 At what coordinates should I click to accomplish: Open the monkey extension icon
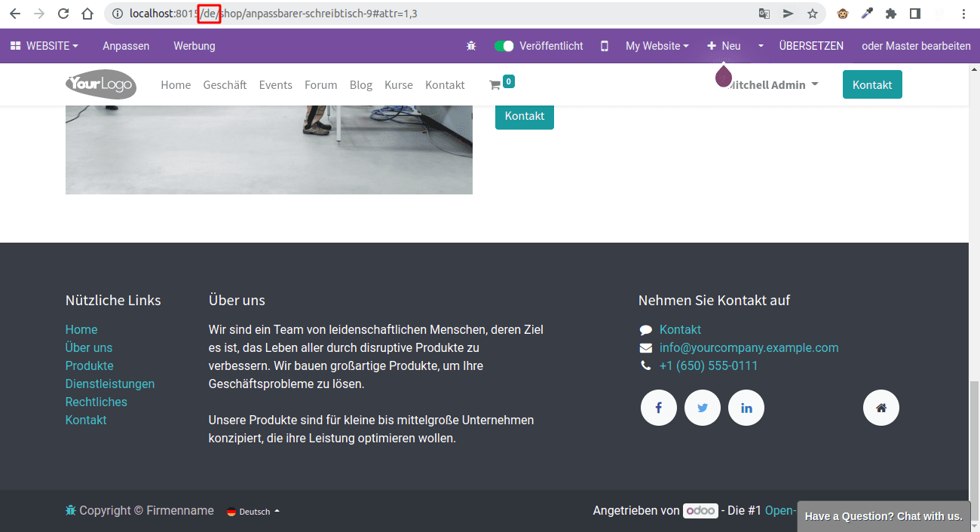tap(843, 14)
